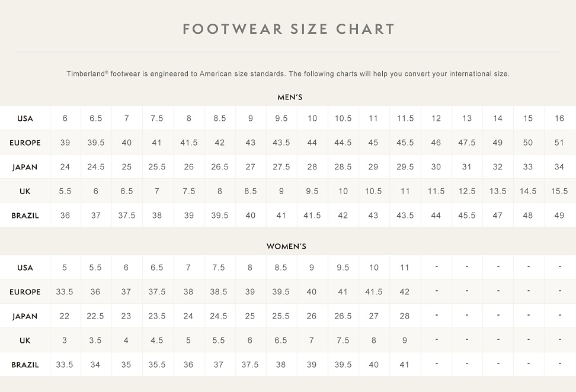Click the Timberland size standards description text
The width and height of the screenshot is (576, 392).
tap(288, 74)
